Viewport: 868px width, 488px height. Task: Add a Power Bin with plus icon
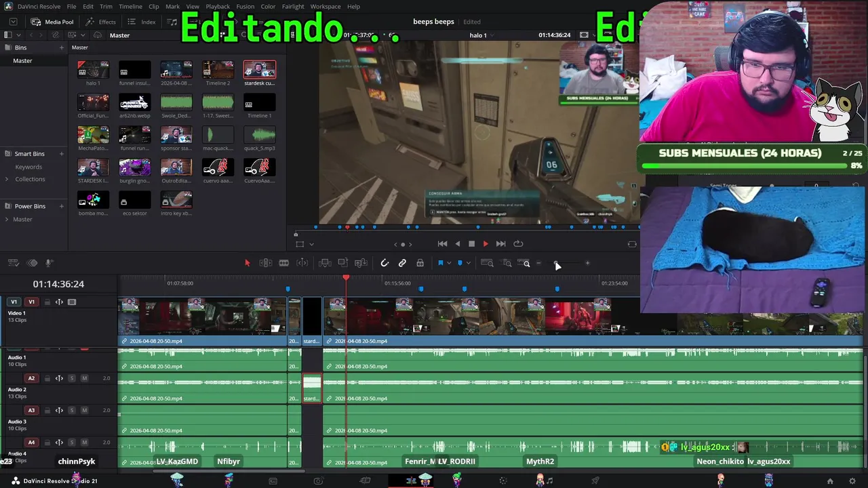coord(62,206)
